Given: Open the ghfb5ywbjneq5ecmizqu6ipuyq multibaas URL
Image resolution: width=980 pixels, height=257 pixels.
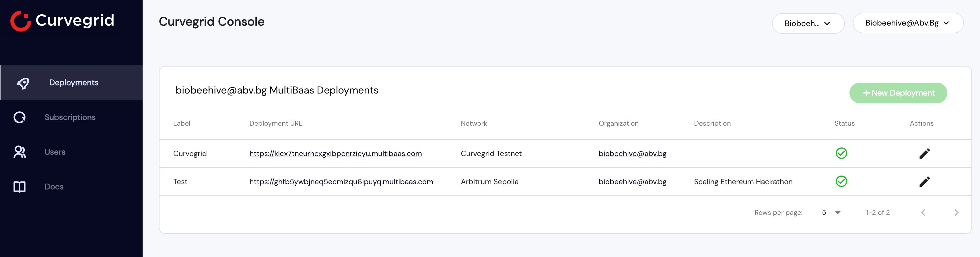Looking at the screenshot, I should tap(341, 182).
